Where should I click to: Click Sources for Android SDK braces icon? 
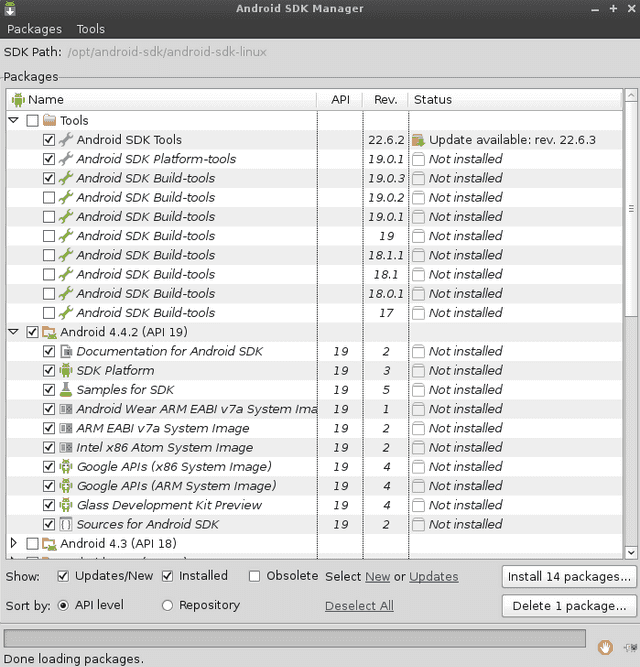(65, 524)
